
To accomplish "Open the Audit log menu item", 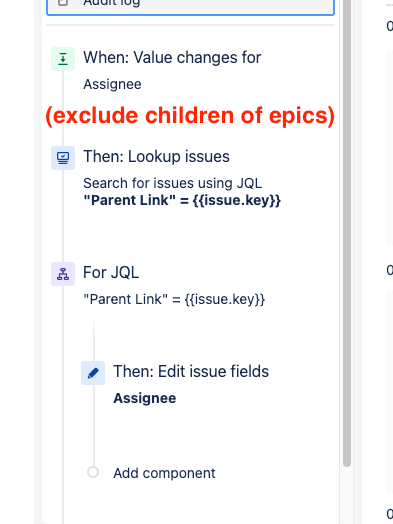I will point(190,4).
